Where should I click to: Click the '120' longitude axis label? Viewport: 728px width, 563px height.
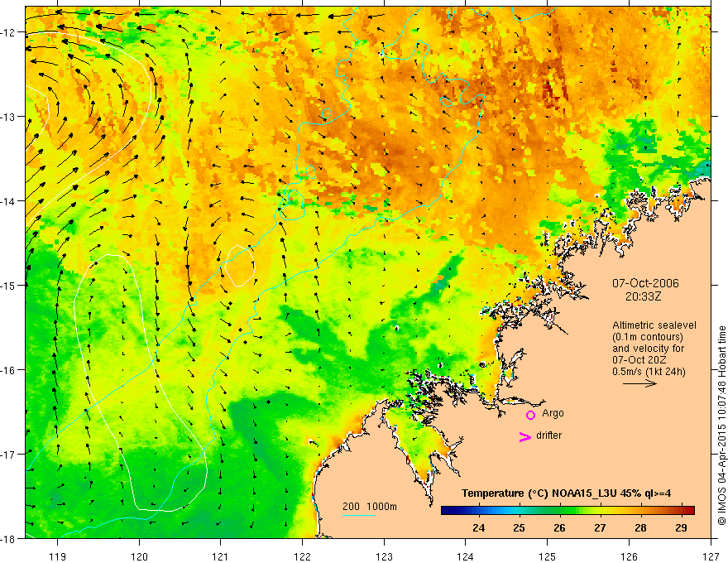pos(139,556)
